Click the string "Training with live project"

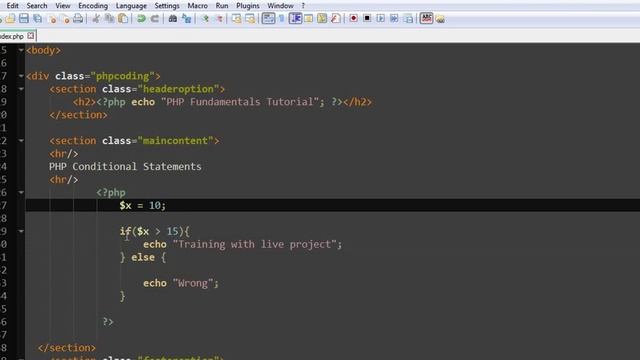click(255, 244)
